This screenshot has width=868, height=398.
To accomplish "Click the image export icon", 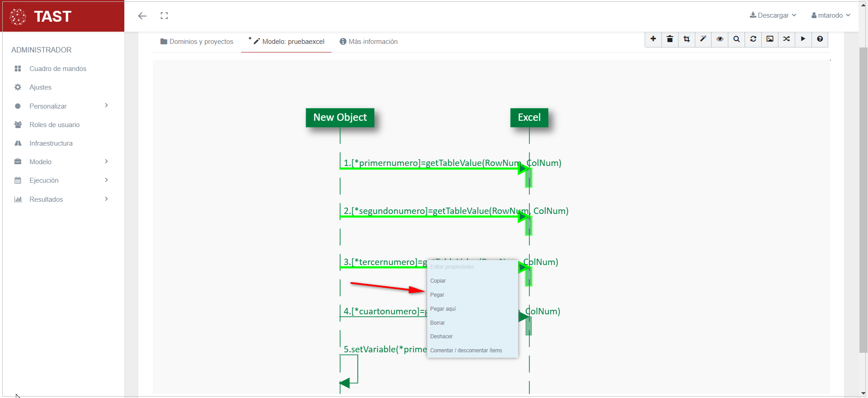I will [770, 39].
